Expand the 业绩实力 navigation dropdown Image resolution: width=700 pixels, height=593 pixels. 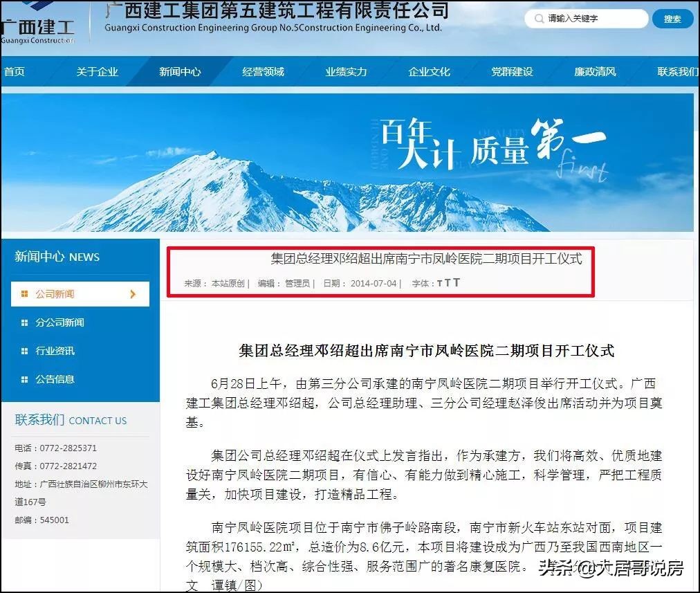[x=346, y=71]
